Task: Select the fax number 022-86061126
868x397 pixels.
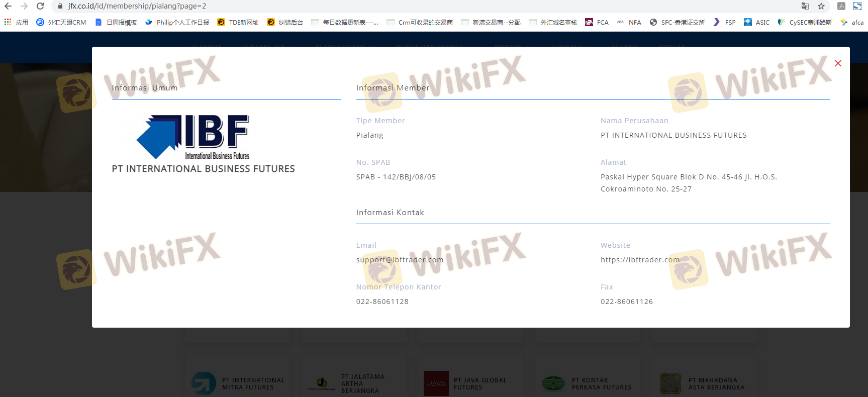Action: coord(627,302)
